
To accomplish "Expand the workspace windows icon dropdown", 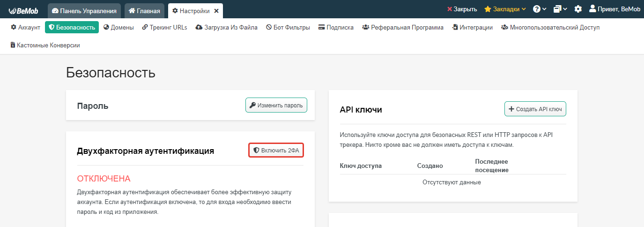I will 560,9.
